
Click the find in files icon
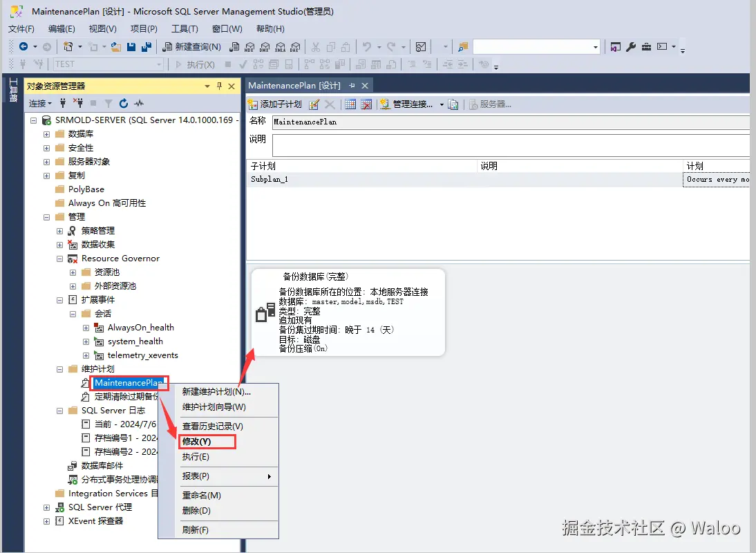463,47
